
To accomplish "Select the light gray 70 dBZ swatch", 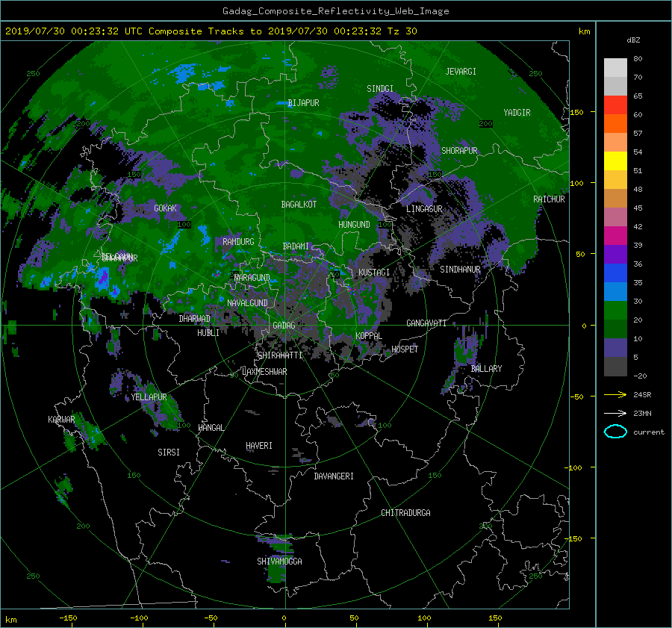I will pyautogui.click(x=615, y=68).
